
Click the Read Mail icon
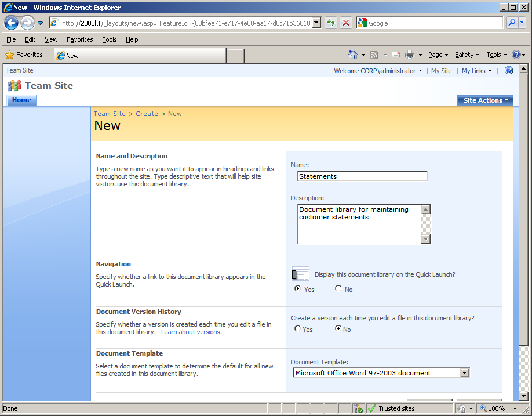pos(395,54)
